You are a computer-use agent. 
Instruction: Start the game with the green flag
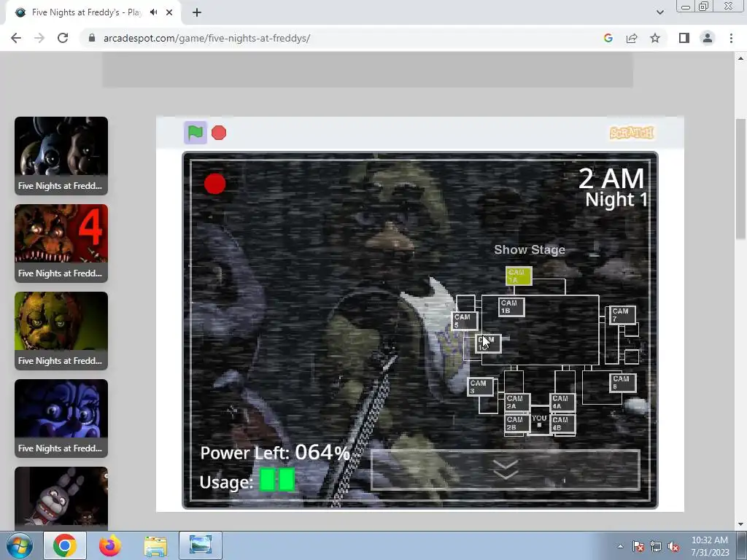(196, 133)
